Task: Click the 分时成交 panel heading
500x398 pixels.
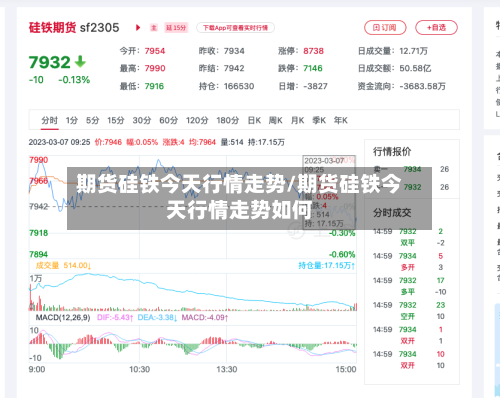Action: [392, 213]
